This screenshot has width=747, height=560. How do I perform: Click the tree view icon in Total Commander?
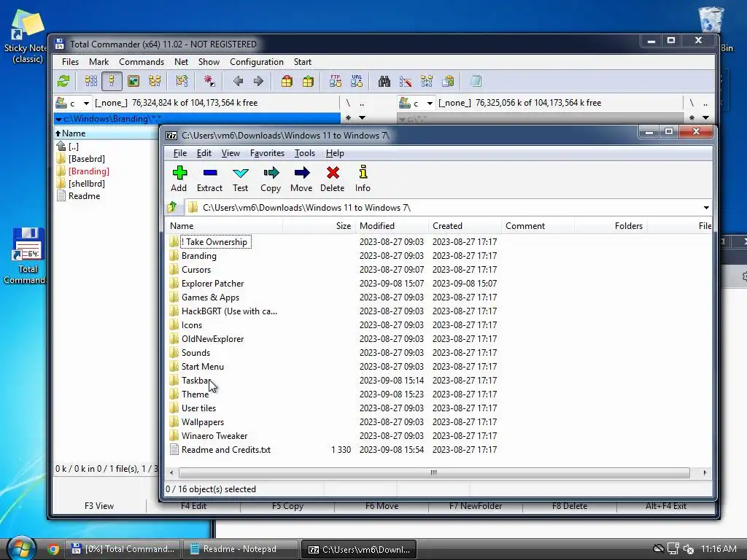click(155, 81)
